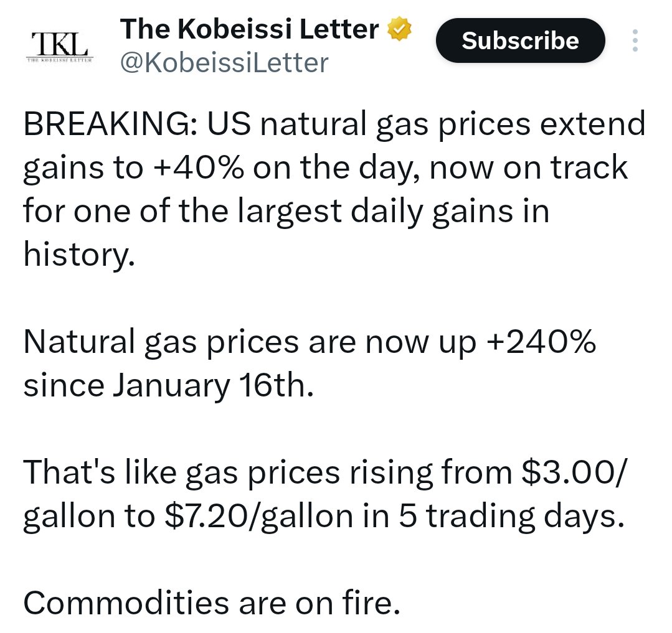This screenshot has width=672, height=633.
Task: Click the 'since January 16th.' line
Action: 166,386
